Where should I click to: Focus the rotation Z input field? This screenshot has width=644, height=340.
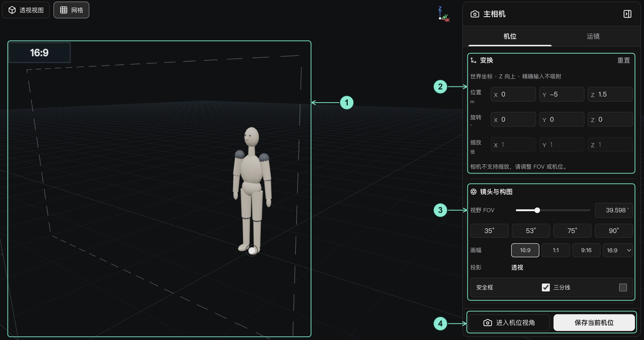pyautogui.click(x=610, y=119)
